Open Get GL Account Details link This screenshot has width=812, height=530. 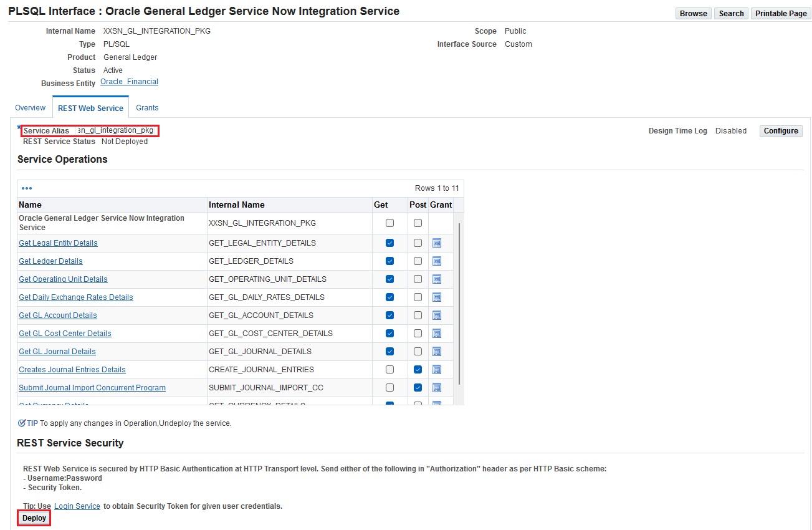(58, 316)
